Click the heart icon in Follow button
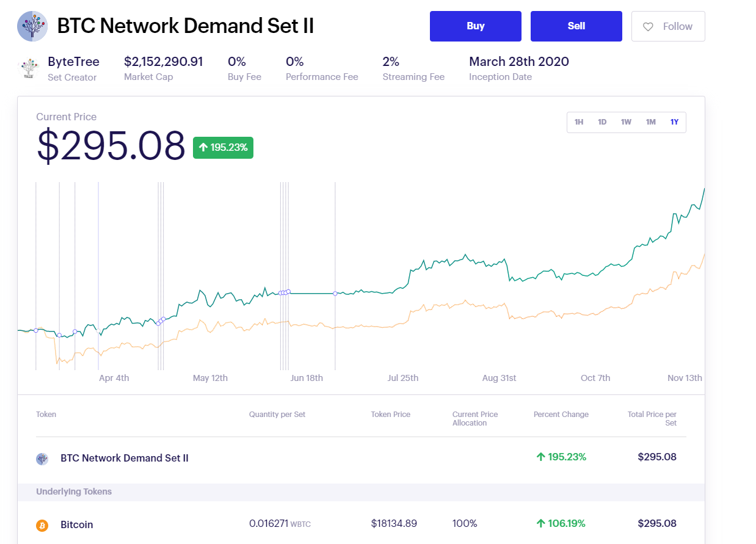 [649, 27]
